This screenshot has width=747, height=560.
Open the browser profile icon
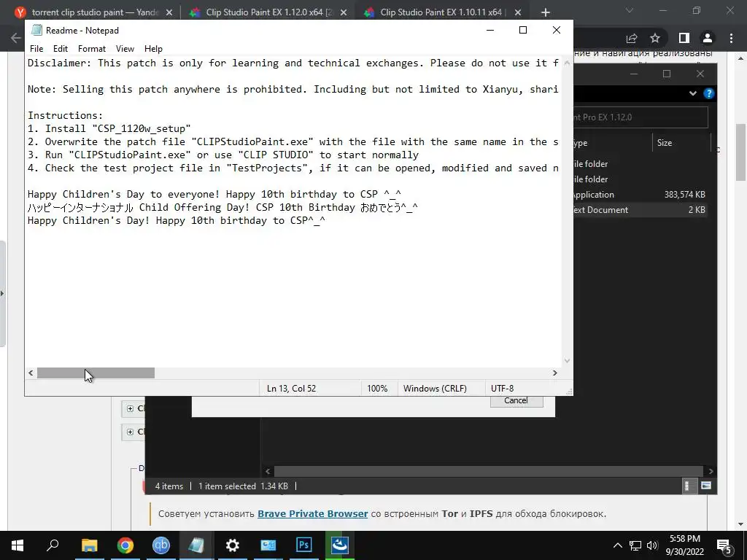(708, 38)
